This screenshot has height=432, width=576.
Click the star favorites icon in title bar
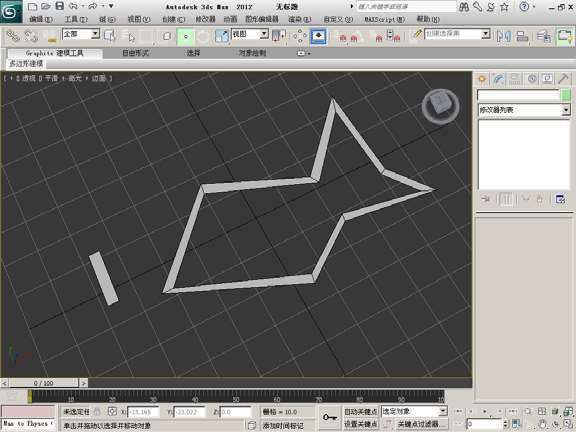click(x=505, y=7)
